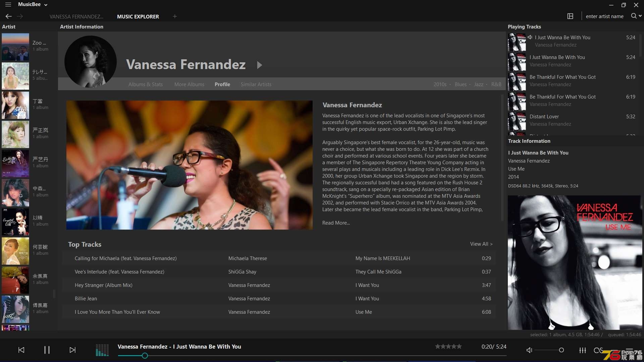Expand the MusicBee title dropdown
The image size is (644, 362).
coord(46,5)
